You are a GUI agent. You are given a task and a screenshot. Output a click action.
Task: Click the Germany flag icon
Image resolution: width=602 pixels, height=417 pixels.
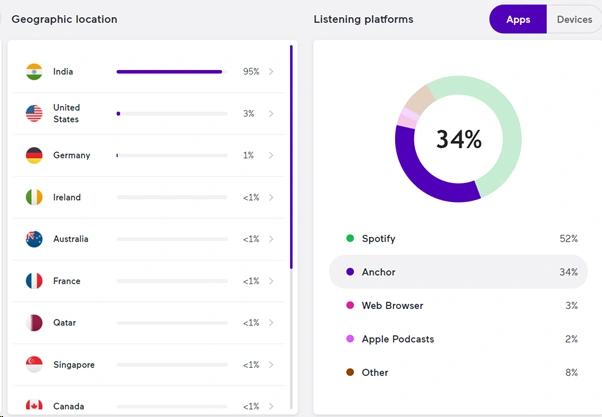(x=34, y=156)
